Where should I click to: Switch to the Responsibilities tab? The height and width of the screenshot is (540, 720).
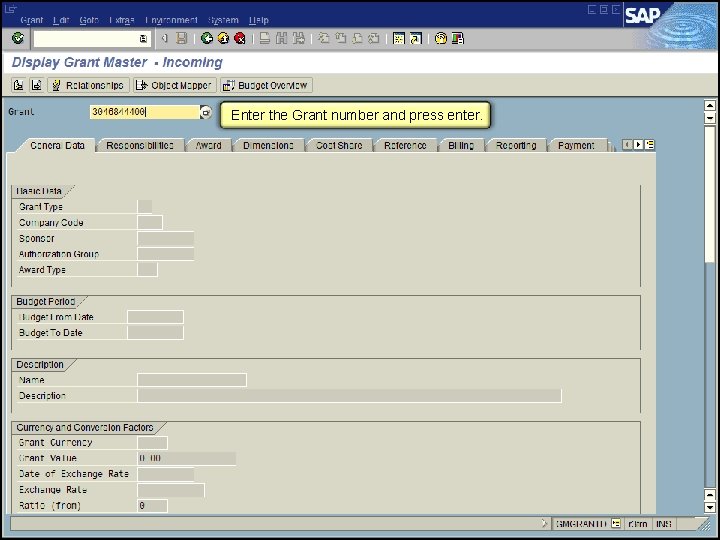pos(140,146)
